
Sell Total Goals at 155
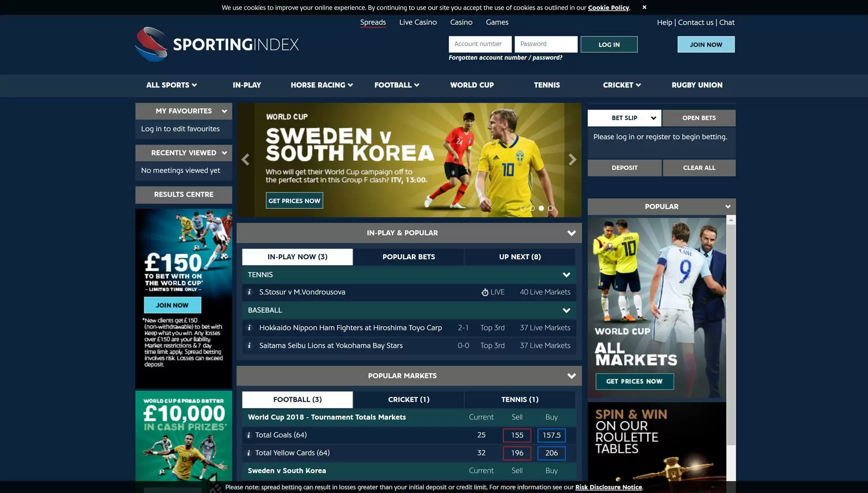517,435
